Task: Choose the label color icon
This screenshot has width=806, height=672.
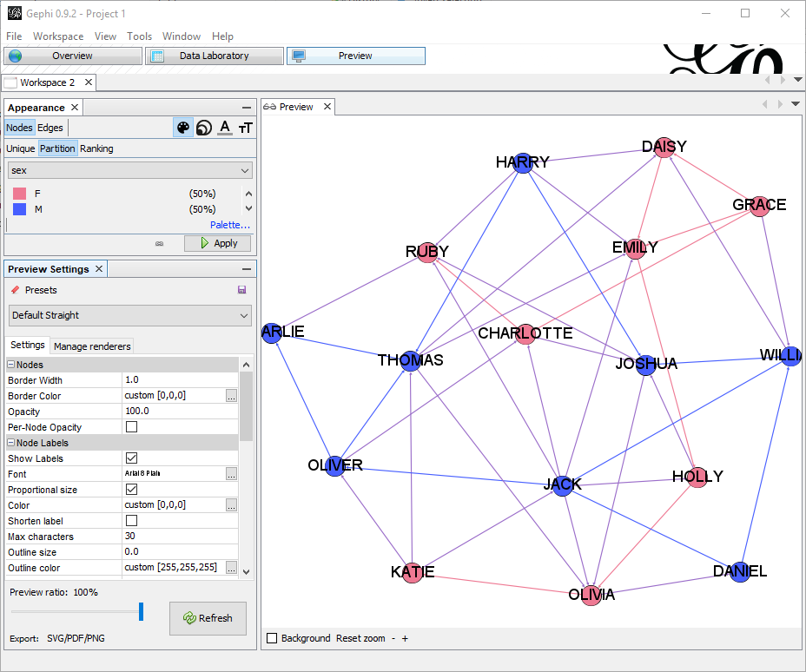Action: [225, 128]
